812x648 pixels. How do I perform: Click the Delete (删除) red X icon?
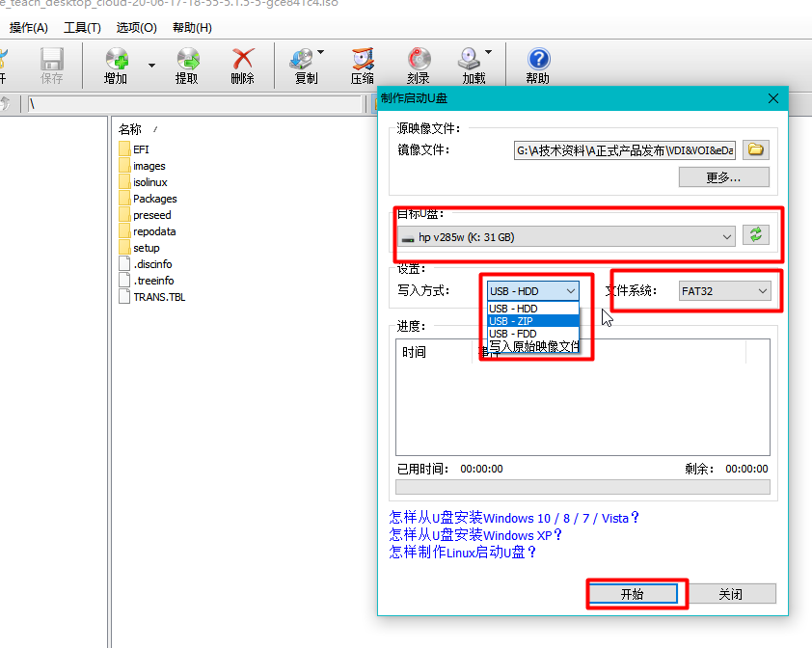tap(243, 60)
